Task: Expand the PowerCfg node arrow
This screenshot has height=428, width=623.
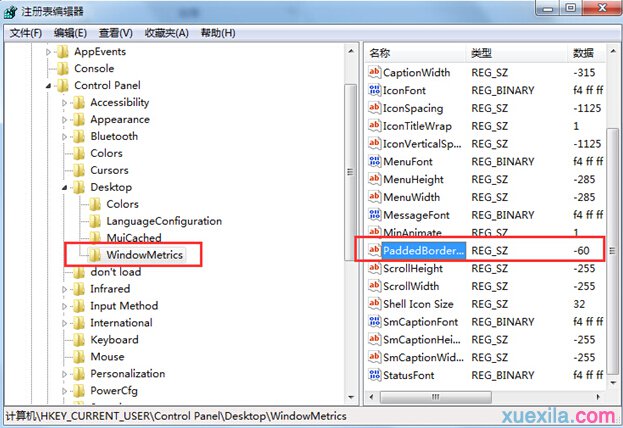Action: 64,391
